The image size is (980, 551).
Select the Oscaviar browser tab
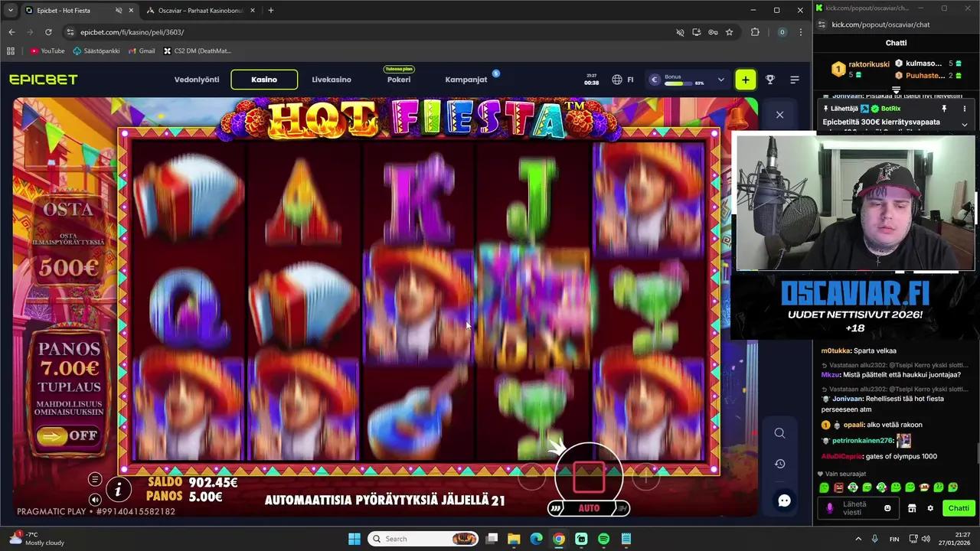click(199, 10)
